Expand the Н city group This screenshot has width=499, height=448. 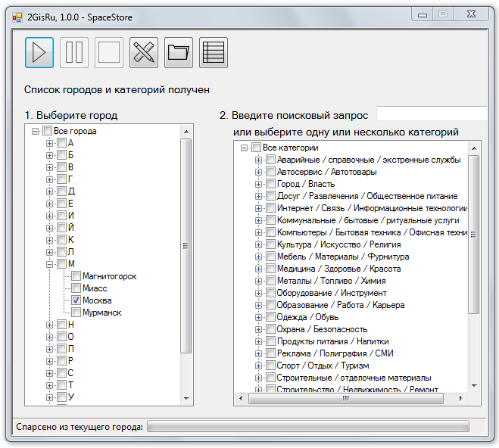(x=49, y=325)
